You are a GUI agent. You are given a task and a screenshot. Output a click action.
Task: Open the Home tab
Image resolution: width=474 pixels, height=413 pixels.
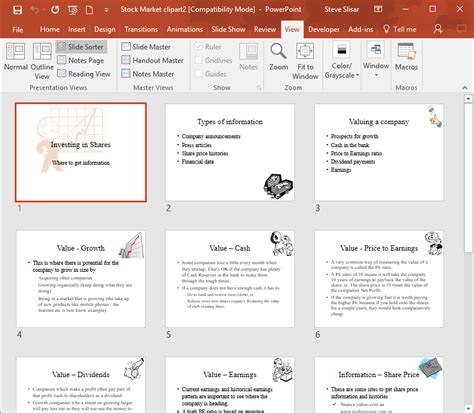pos(50,30)
